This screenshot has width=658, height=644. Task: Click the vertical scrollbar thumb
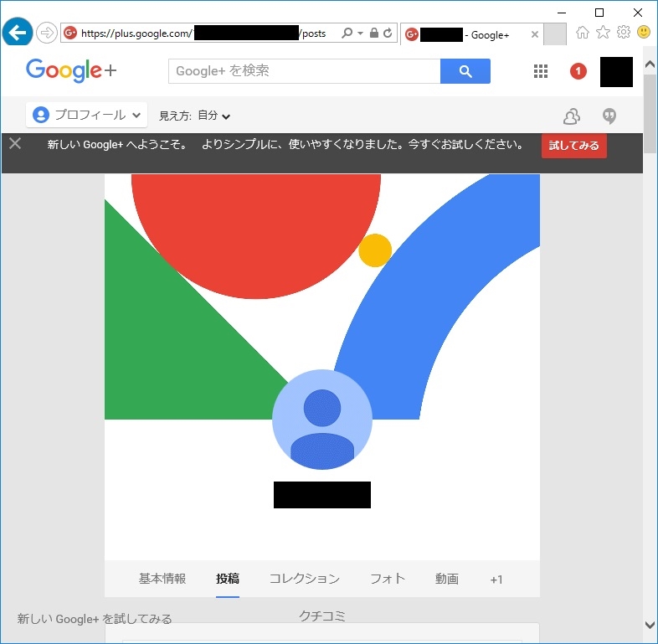650,114
